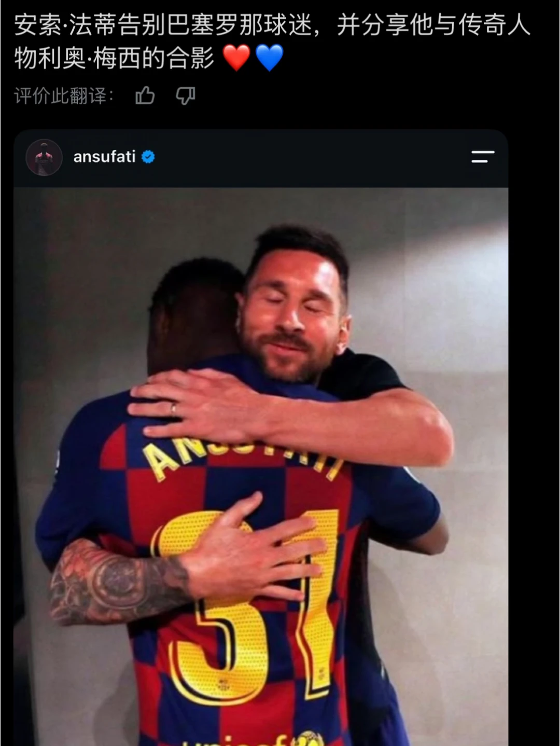This screenshot has height=746, width=560.
Task: Rate the translation with thumbs down
Action: coord(185,96)
